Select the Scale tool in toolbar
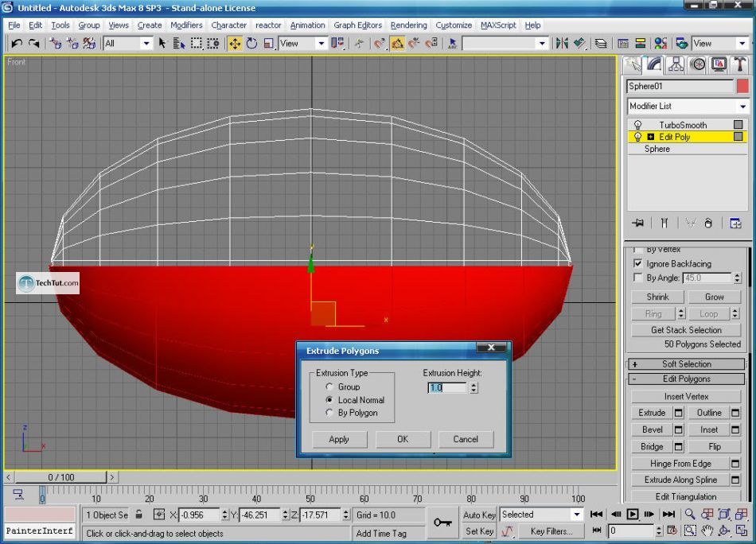 268,44
